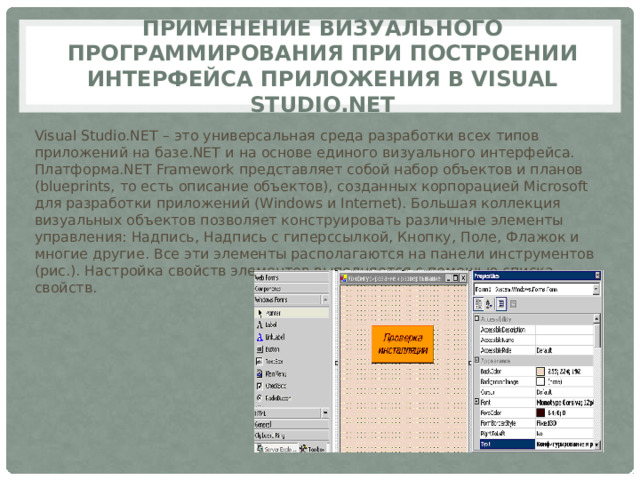Viewport: 640px width, 480px height.
Task: Click the BackgroundImage preview swatch
Action: coord(540,382)
